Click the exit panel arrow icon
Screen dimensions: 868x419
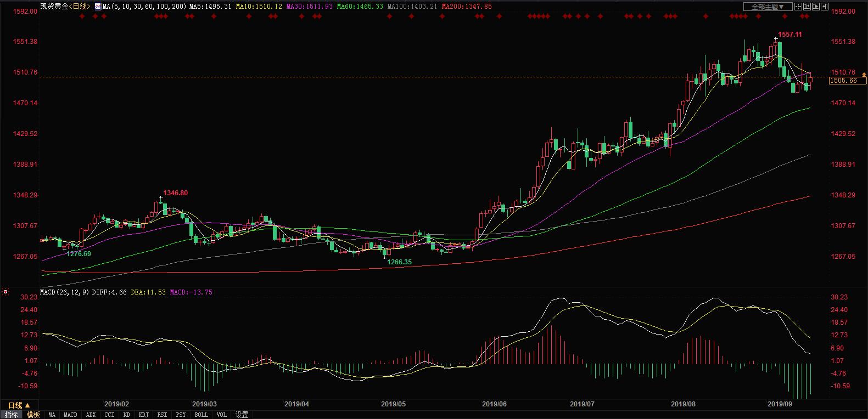[x=825, y=7]
